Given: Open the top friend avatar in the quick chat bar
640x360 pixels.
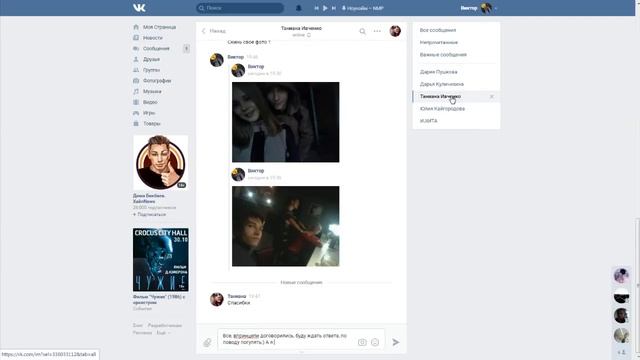Looking at the screenshot, I should coord(621,276).
